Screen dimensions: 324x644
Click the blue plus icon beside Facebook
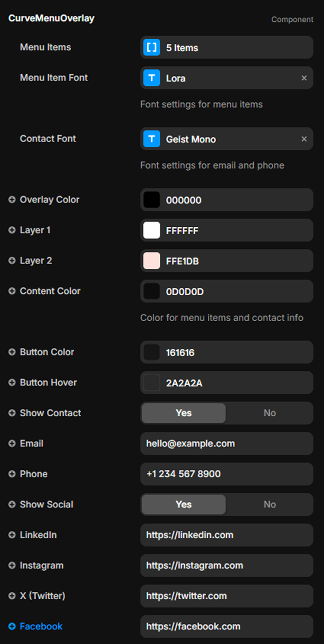coord(12,626)
